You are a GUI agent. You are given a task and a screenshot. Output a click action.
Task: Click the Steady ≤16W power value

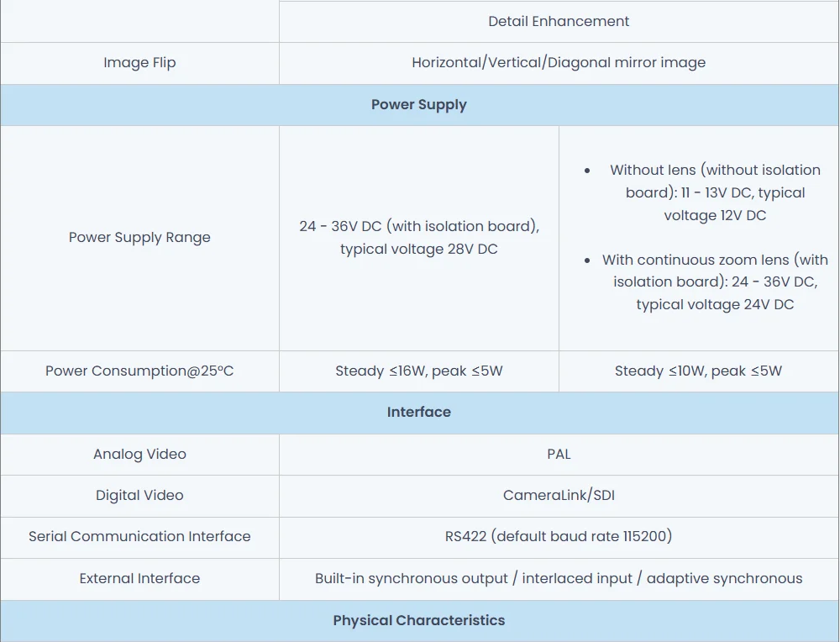click(419, 371)
